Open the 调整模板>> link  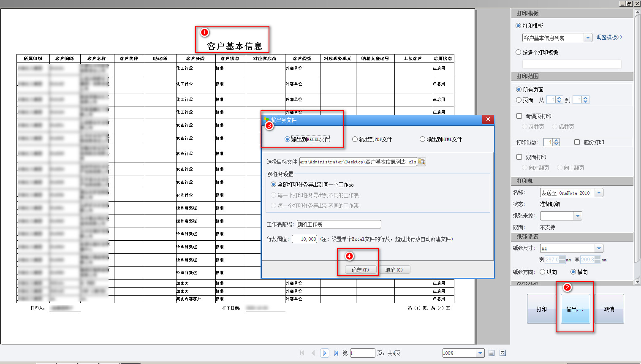609,37
